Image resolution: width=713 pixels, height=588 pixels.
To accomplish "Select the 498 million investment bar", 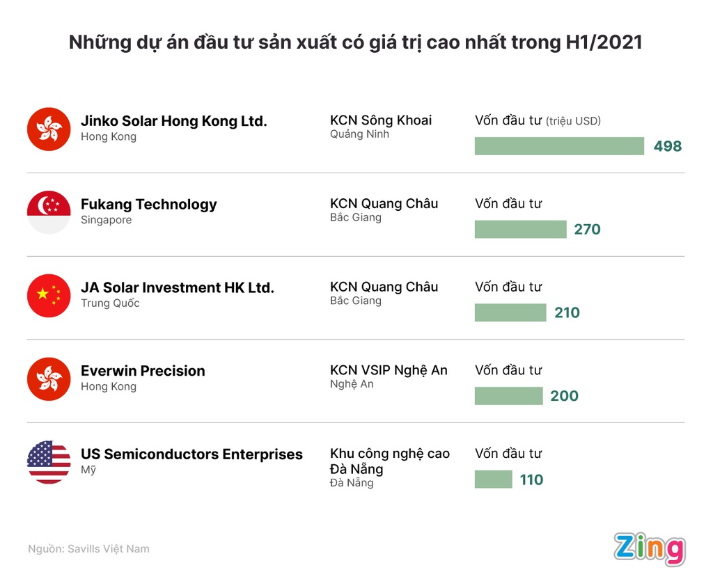I will [x=559, y=146].
